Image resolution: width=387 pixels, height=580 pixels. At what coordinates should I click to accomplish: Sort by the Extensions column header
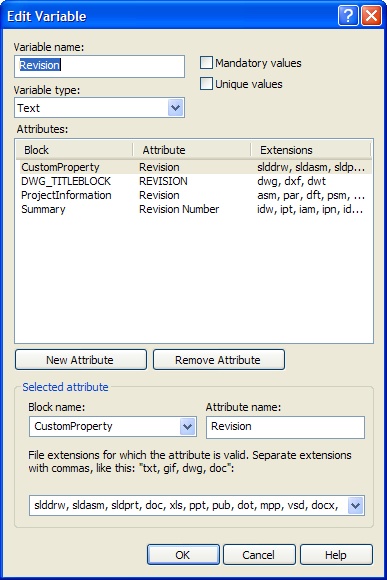point(310,150)
